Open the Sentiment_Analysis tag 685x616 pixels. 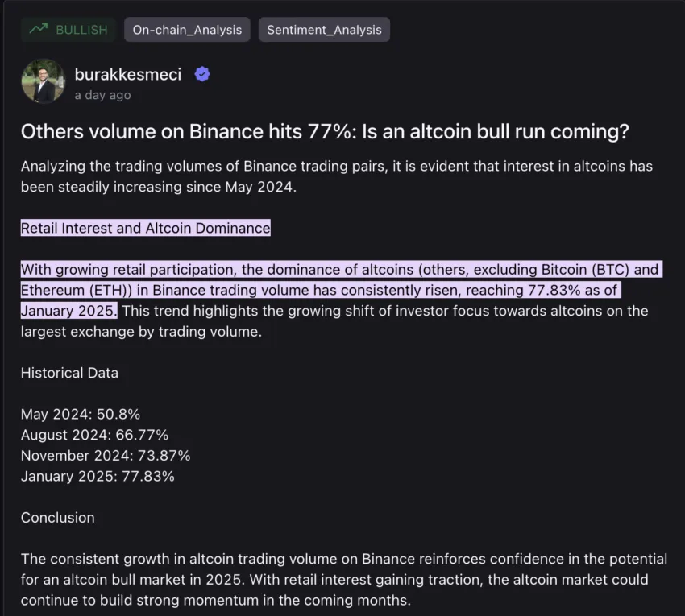point(324,30)
